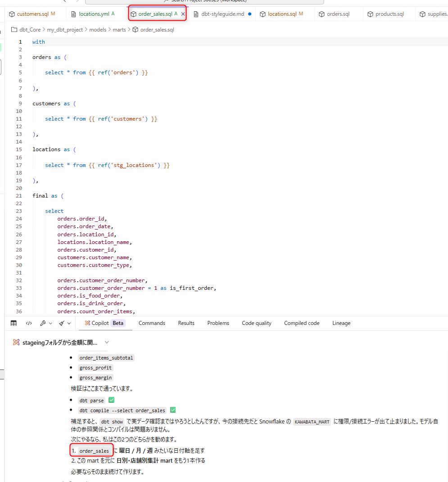Viewport: 448px width, 482px height.
Task: Open dbt-styleguide.md tab
Action: 222,14
